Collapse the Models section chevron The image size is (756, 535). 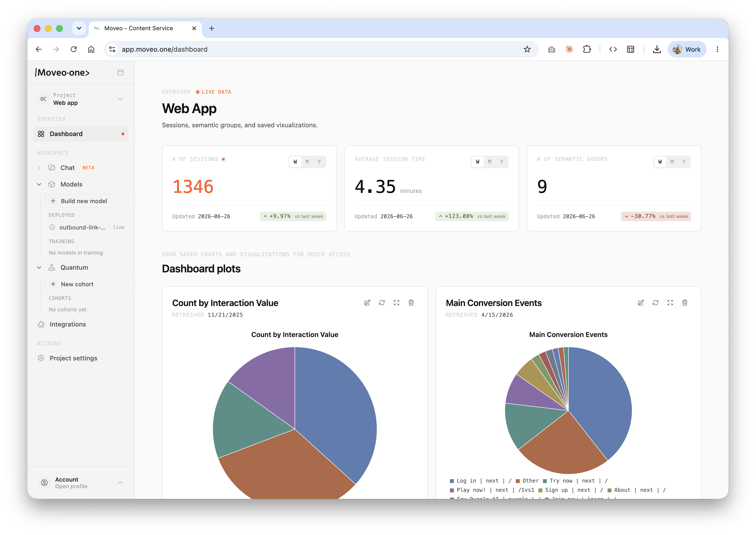[x=39, y=185]
